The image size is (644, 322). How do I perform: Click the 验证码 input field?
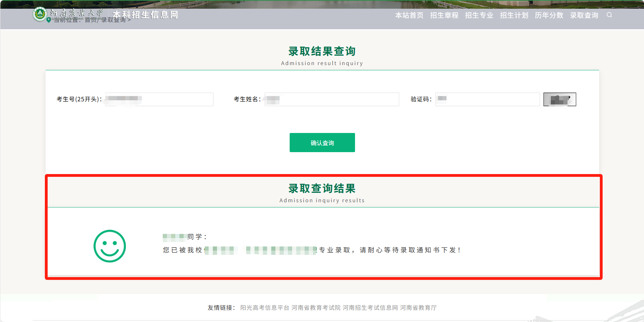pyautogui.click(x=487, y=100)
